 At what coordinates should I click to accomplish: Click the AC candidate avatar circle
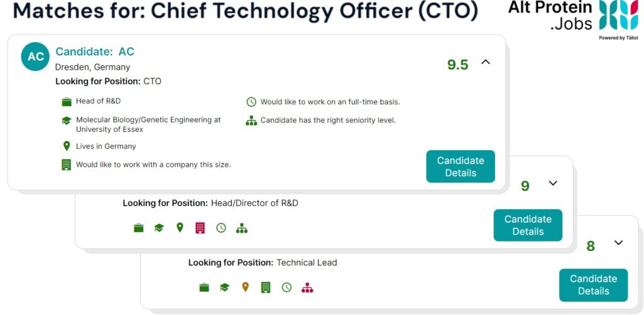pos(35,57)
